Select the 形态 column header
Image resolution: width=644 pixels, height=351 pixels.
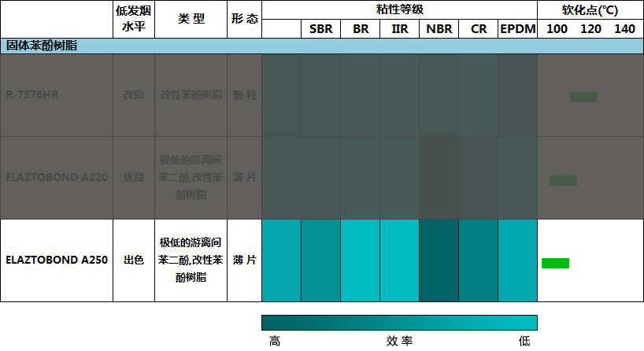pos(244,18)
